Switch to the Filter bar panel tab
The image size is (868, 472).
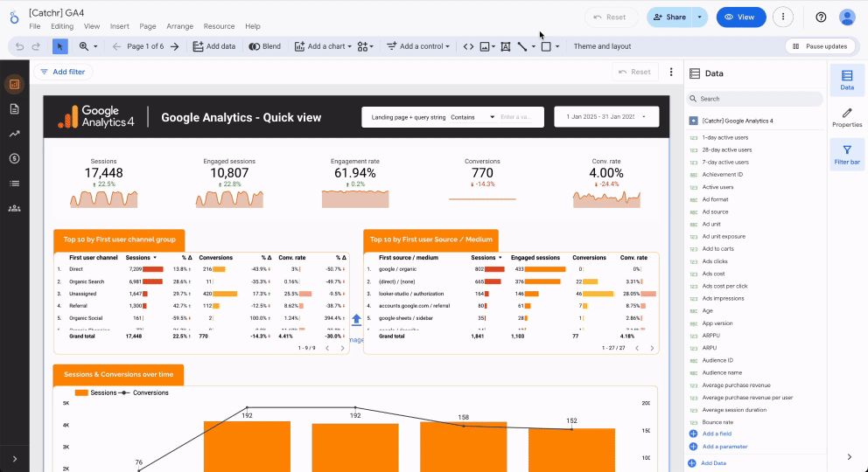[x=847, y=154]
